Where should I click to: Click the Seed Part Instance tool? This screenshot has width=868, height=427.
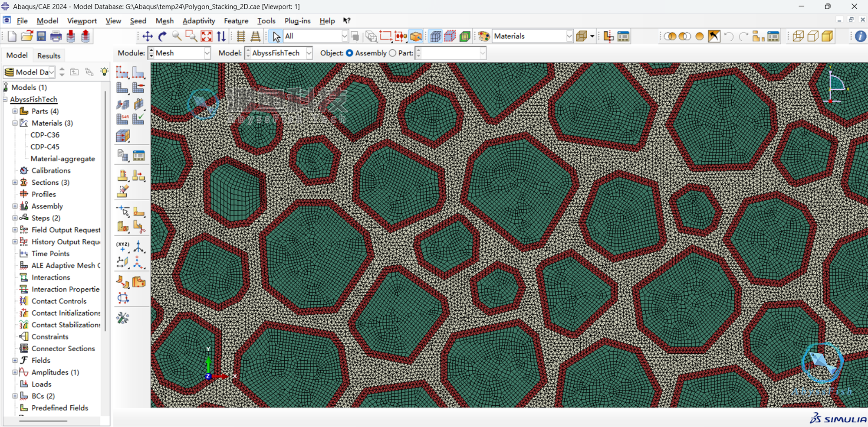(122, 72)
